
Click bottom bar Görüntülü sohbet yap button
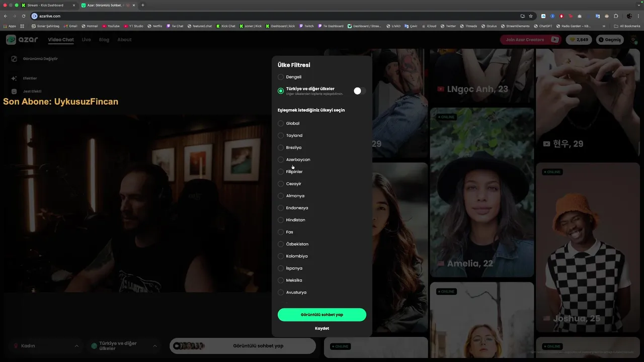pyautogui.click(x=243, y=346)
